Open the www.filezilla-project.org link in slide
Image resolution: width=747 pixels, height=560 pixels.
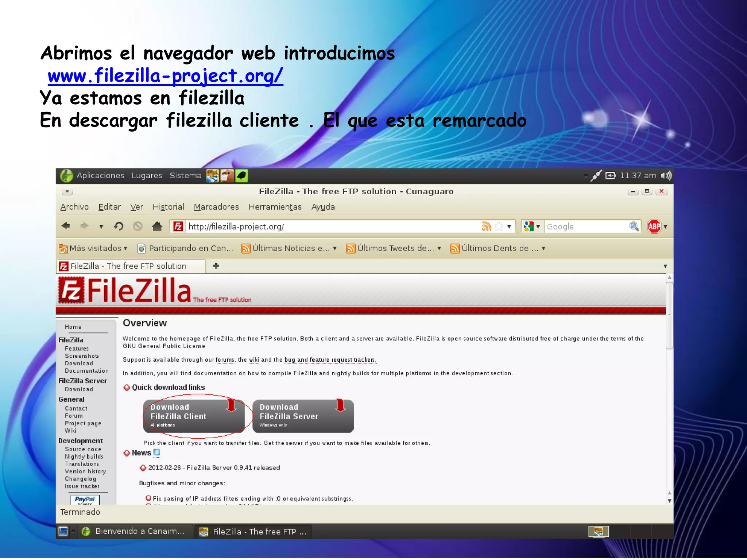(x=165, y=76)
